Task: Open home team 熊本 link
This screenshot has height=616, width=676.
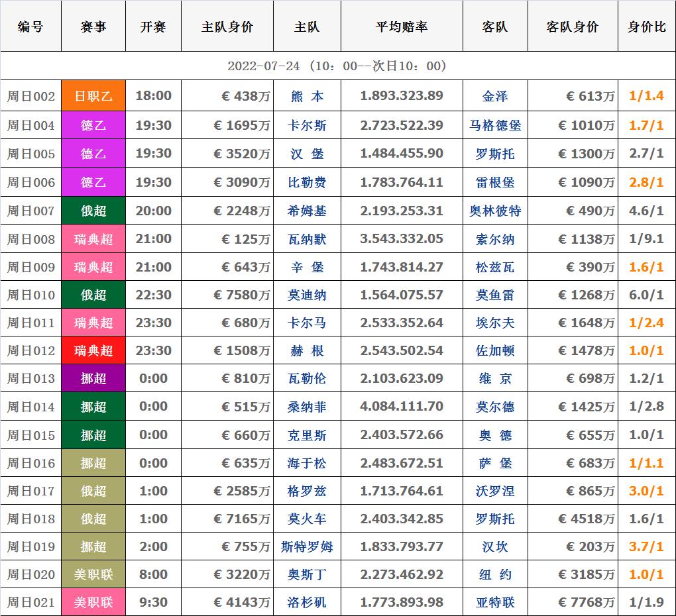Action: 307,96
